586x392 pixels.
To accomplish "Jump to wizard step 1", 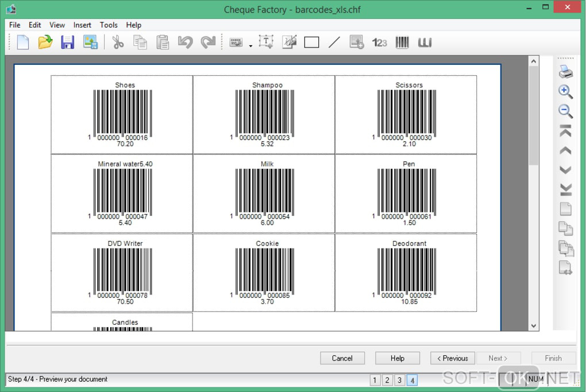I will [x=375, y=380].
